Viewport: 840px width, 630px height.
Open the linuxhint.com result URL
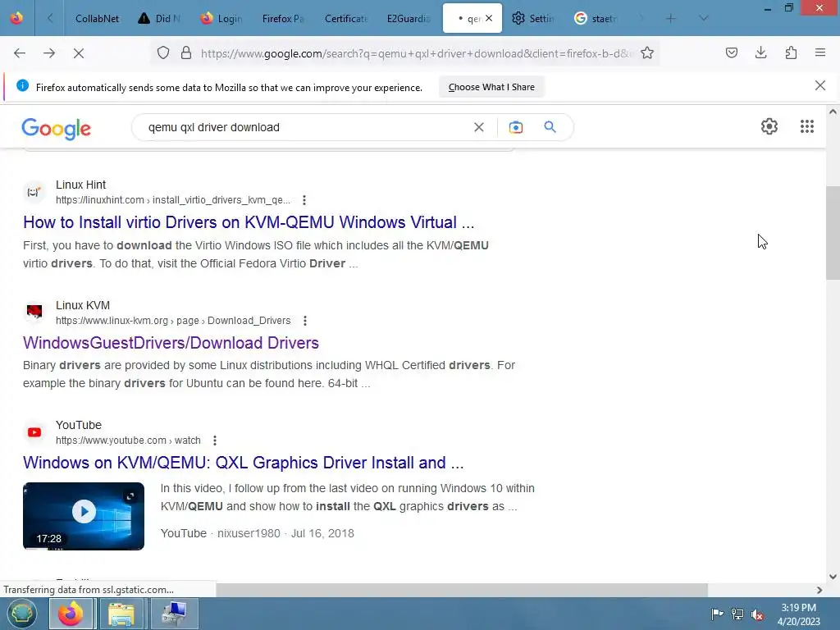pyautogui.click(x=173, y=200)
